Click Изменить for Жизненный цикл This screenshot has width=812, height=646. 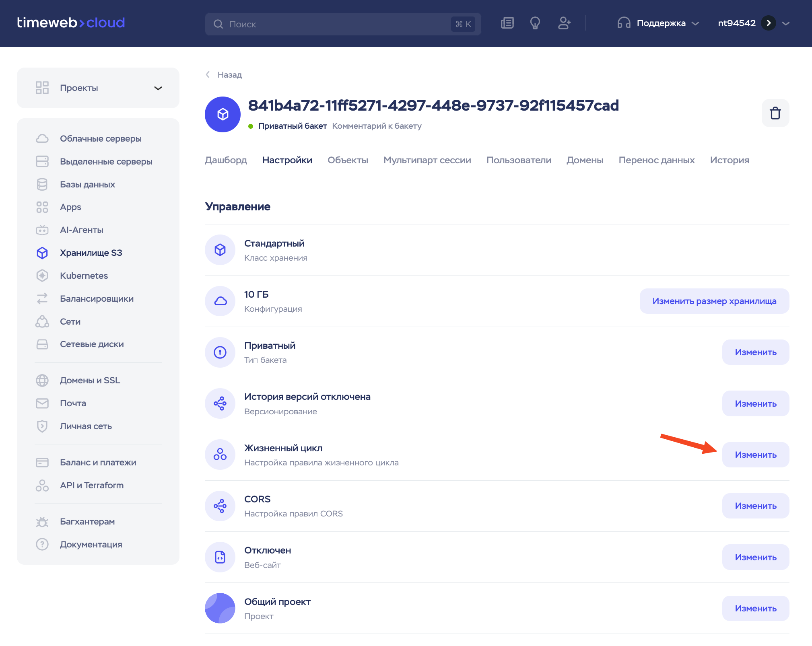click(x=755, y=455)
